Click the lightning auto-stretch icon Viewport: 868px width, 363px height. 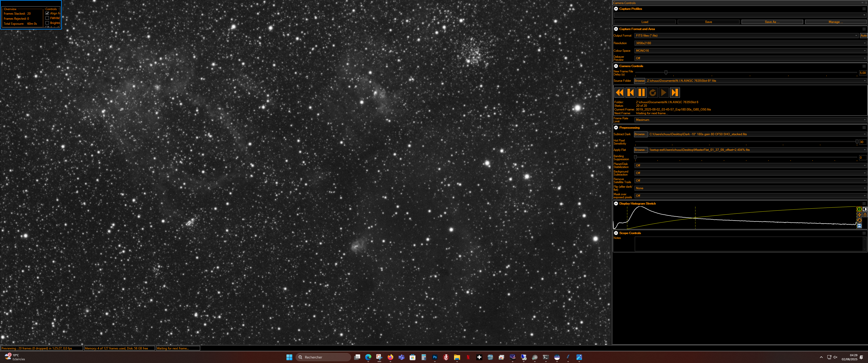859,215
